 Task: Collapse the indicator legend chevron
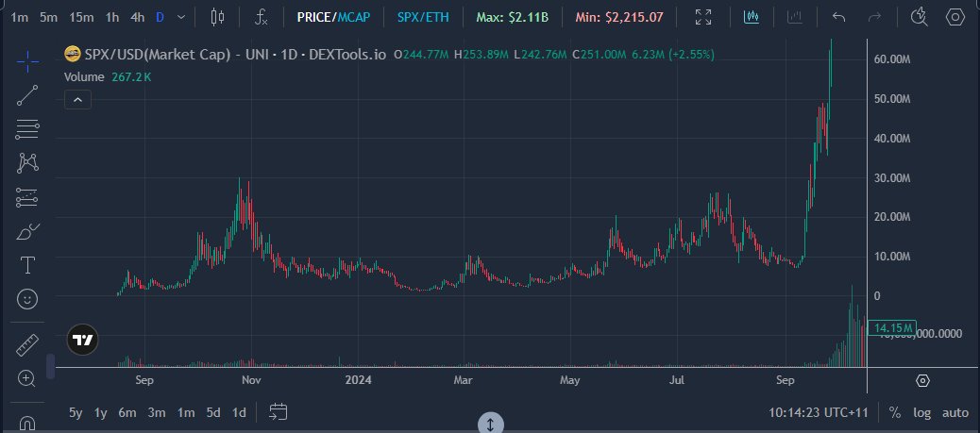coord(77,99)
